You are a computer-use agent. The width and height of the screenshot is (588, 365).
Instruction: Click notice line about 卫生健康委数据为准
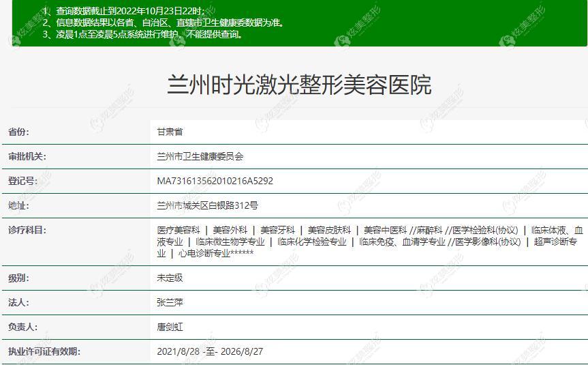coord(164,23)
